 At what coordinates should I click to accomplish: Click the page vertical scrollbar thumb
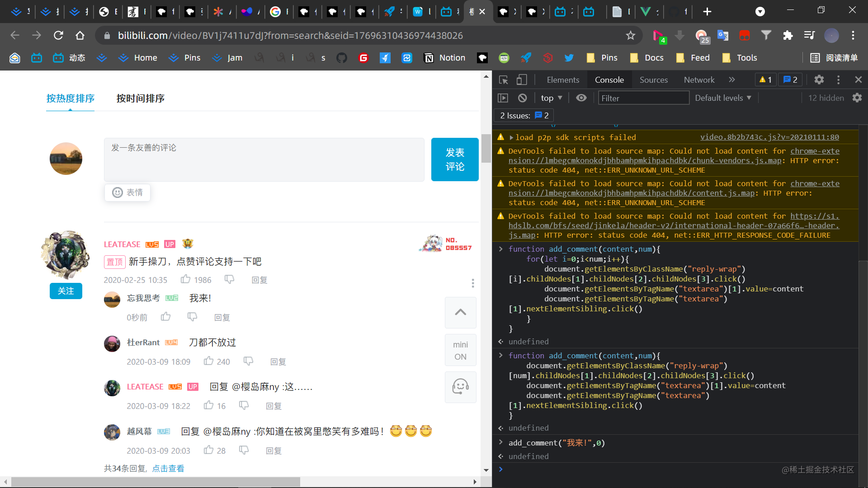pos(486,148)
